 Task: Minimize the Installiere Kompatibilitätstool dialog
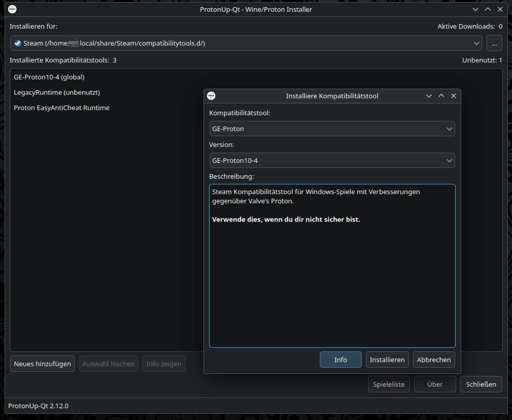(429, 96)
